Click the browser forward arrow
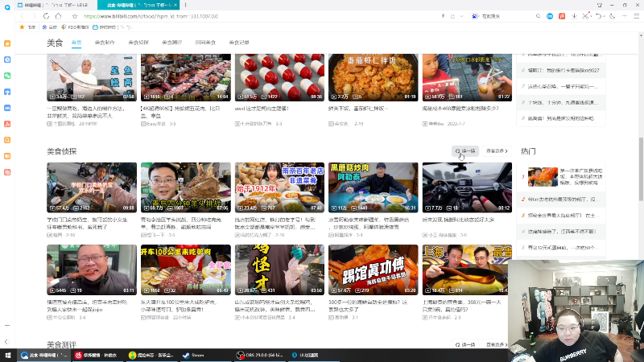 pos(34,16)
